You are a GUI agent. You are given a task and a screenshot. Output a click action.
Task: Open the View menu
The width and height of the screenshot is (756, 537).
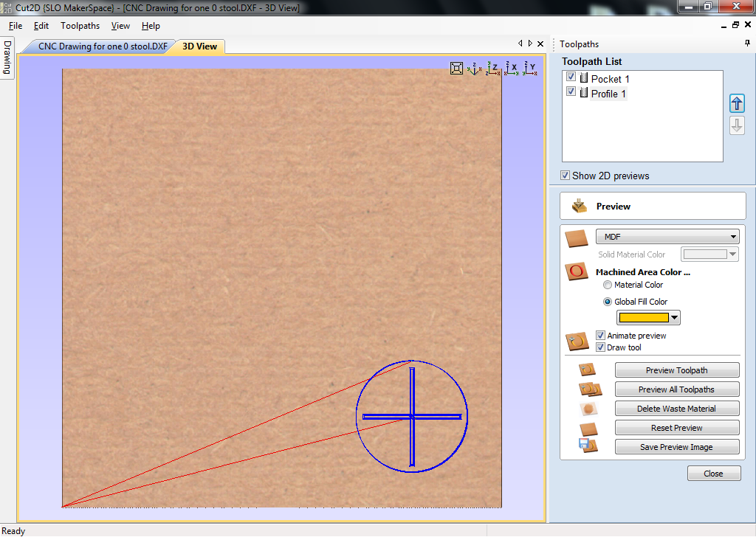(120, 26)
